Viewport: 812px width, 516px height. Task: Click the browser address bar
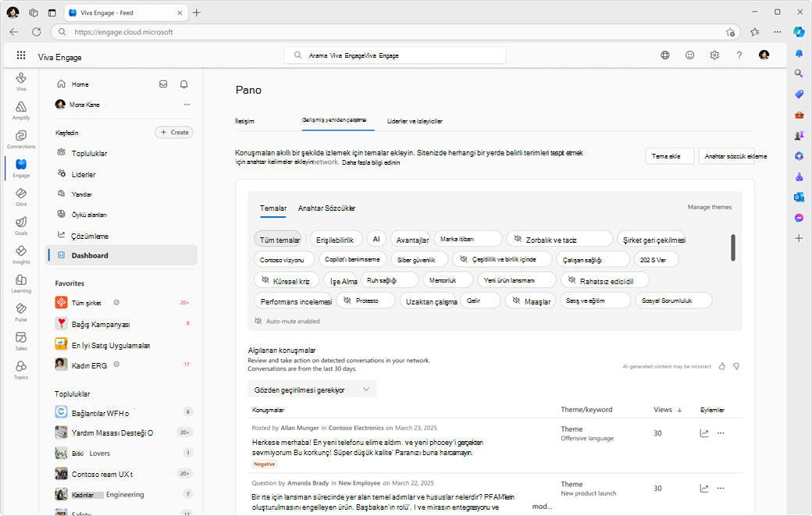click(x=396, y=32)
